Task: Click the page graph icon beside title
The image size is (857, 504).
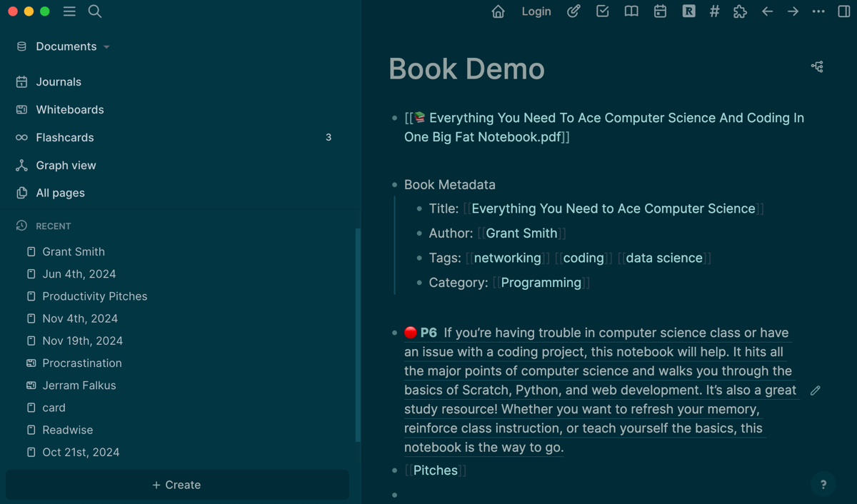Action: pyautogui.click(x=817, y=66)
